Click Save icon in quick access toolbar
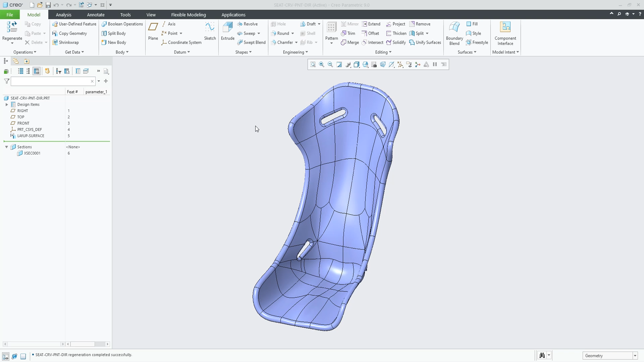This screenshot has width=644, height=362. [48, 5]
